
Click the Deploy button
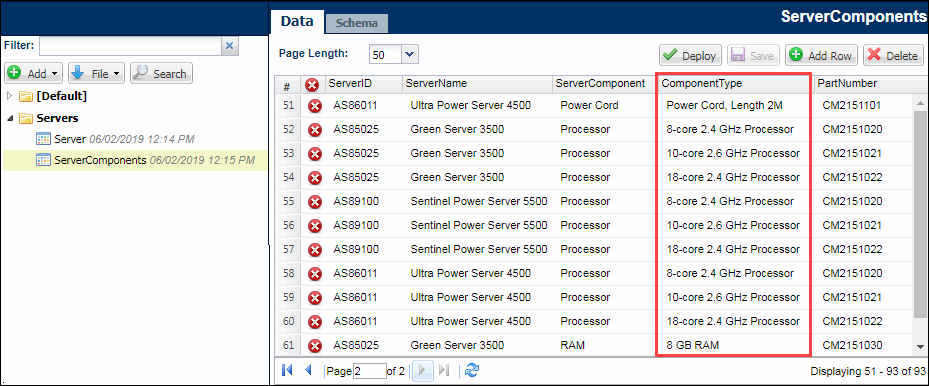691,56
